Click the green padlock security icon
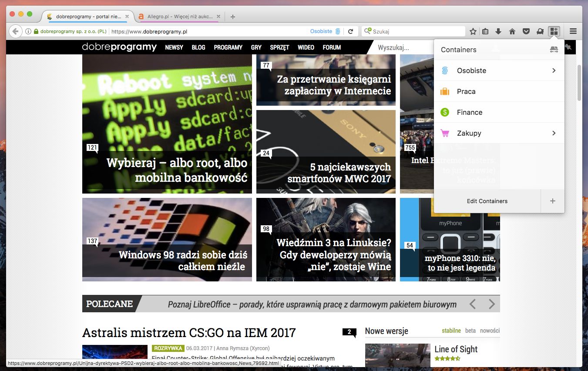The width and height of the screenshot is (588, 371). click(36, 31)
